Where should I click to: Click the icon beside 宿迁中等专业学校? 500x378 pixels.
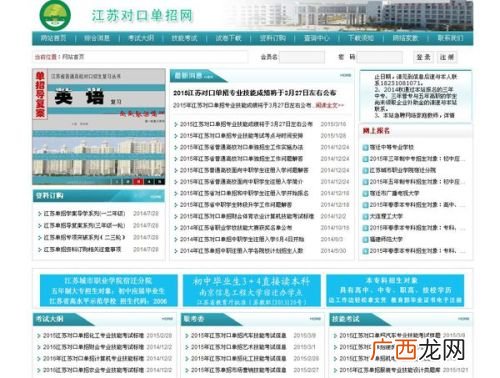pos(365,147)
